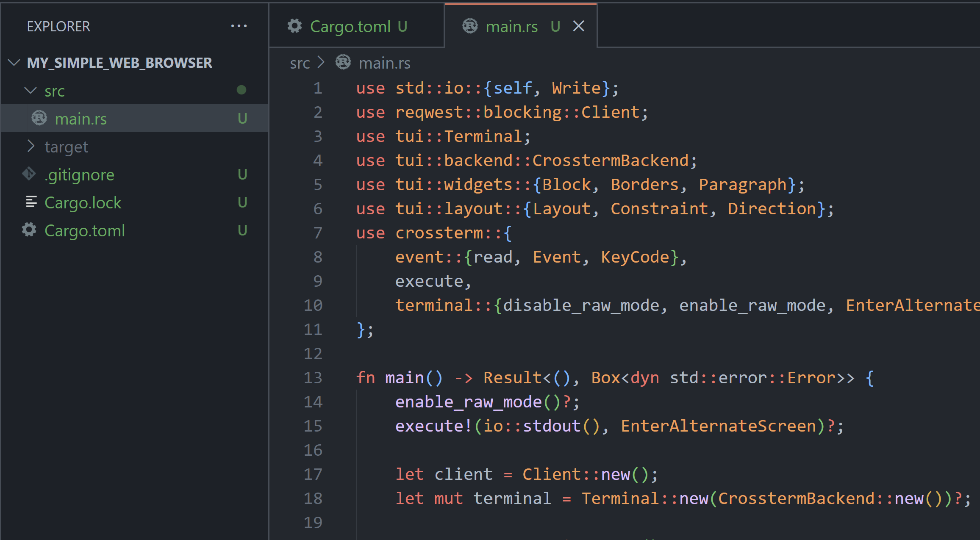Click U badge on Cargo.toml tab
The width and height of the screenshot is (980, 540).
pos(403,26)
